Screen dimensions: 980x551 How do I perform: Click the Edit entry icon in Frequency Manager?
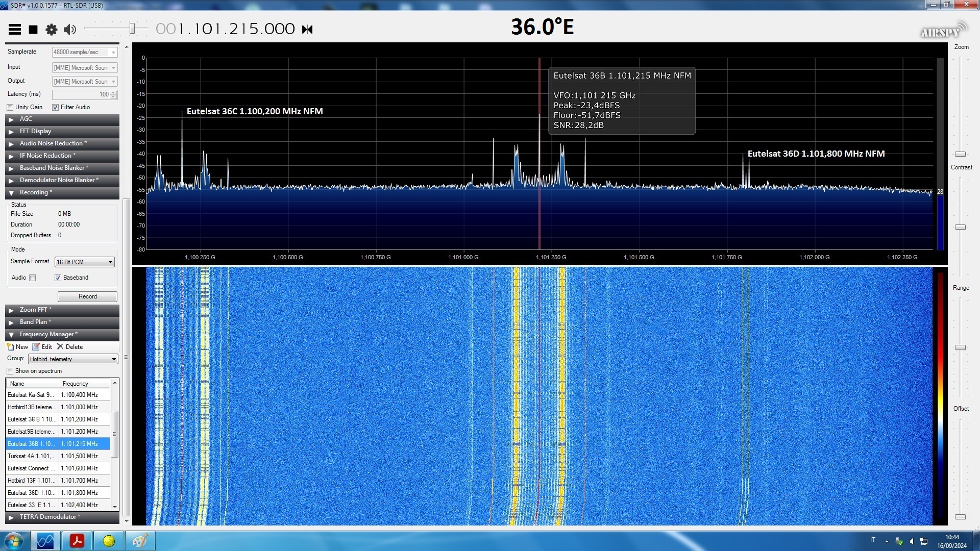pyautogui.click(x=36, y=346)
